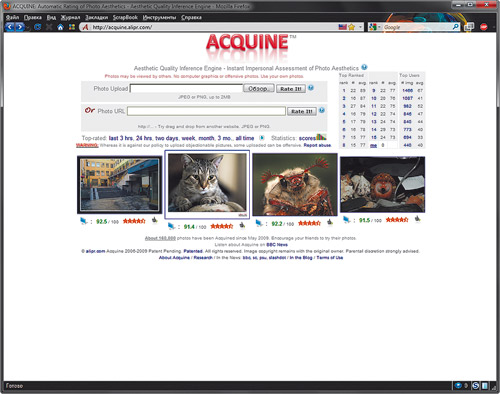Click small play icon after all time
The height and width of the screenshot is (394, 500).
click(262, 138)
